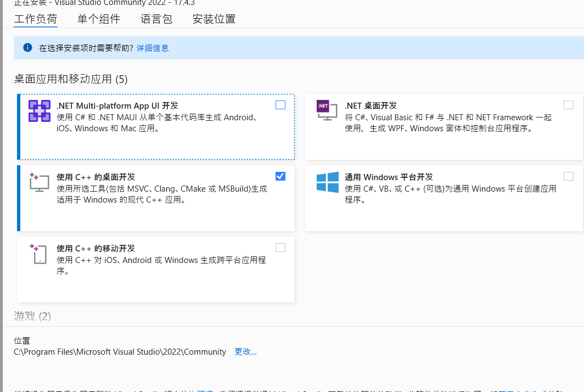The width and height of the screenshot is (584, 392).
Task: Check the 通用 Windows 平台开发 checkbox
Action: pos(569,176)
